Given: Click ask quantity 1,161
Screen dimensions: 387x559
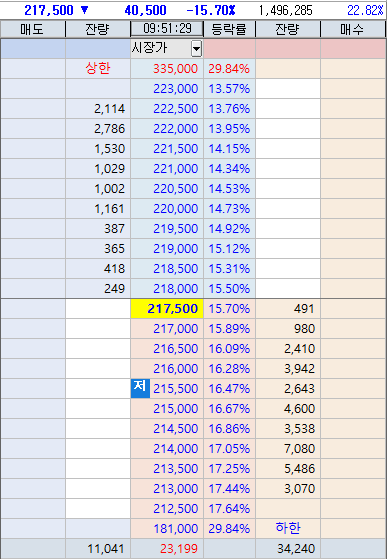Looking at the screenshot, I should [109, 208].
